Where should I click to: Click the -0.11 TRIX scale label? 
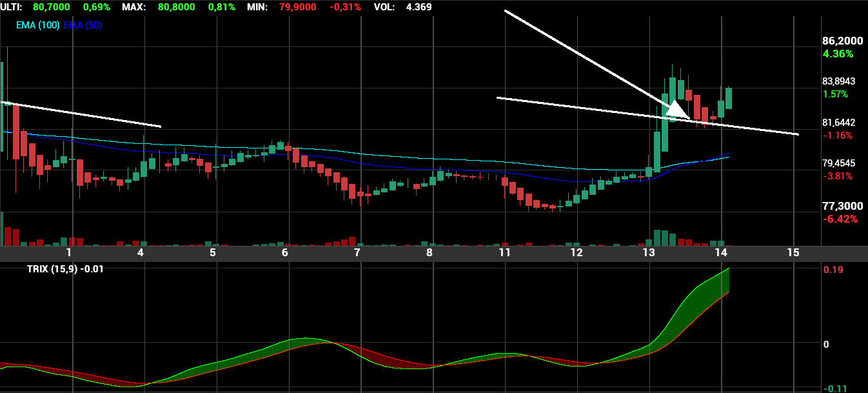point(834,388)
